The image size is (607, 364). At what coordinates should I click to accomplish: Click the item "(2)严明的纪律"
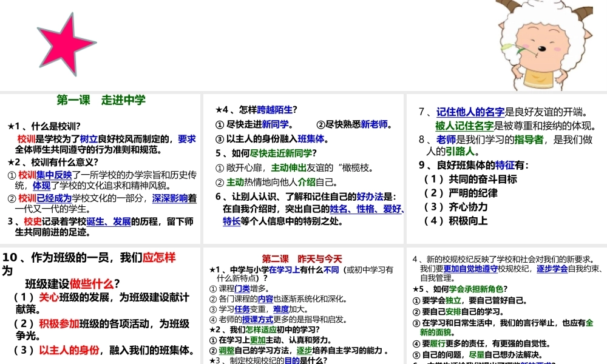coord(460,193)
